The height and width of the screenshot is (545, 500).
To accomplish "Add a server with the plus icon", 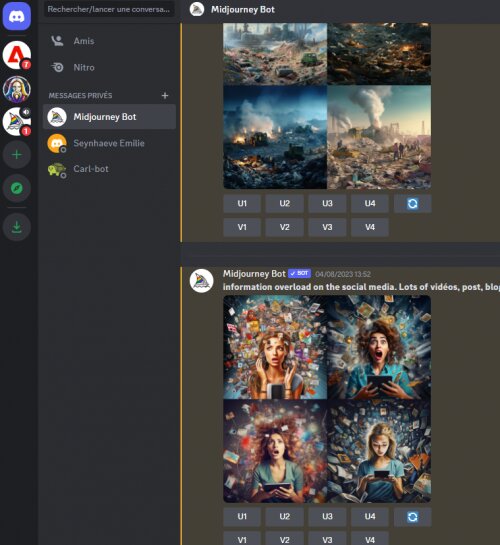I will pyautogui.click(x=17, y=155).
